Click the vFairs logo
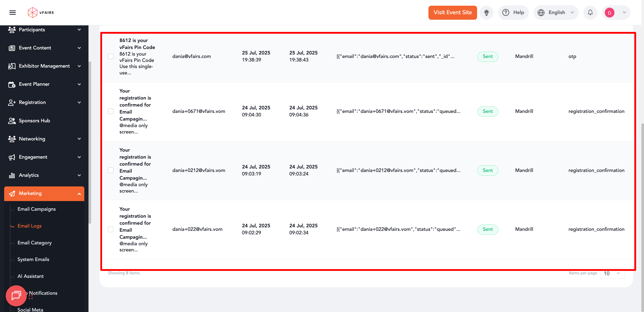644x312 pixels. 41,12
